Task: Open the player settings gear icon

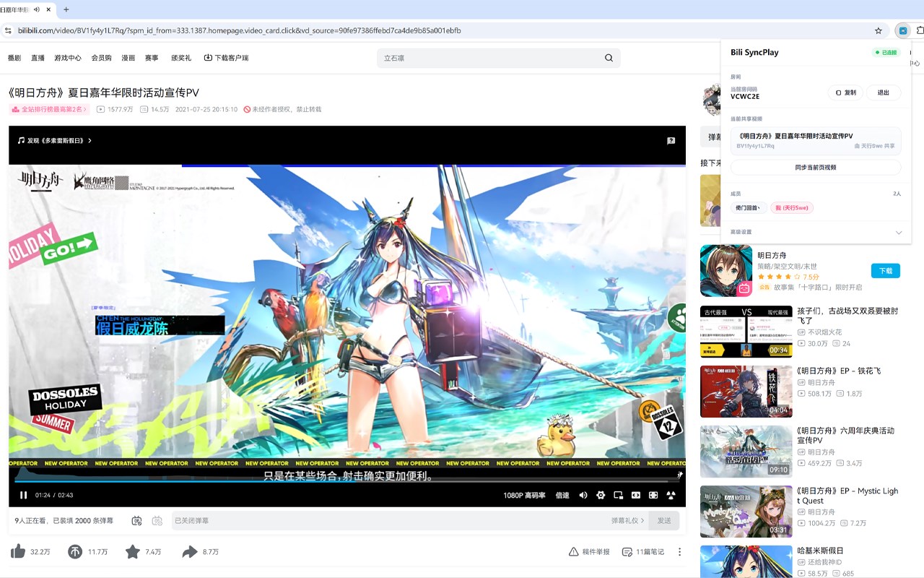Action: coord(601,495)
